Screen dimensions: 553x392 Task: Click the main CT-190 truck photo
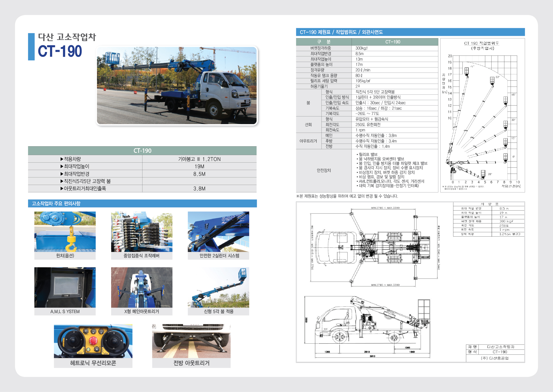click(x=177, y=85)
